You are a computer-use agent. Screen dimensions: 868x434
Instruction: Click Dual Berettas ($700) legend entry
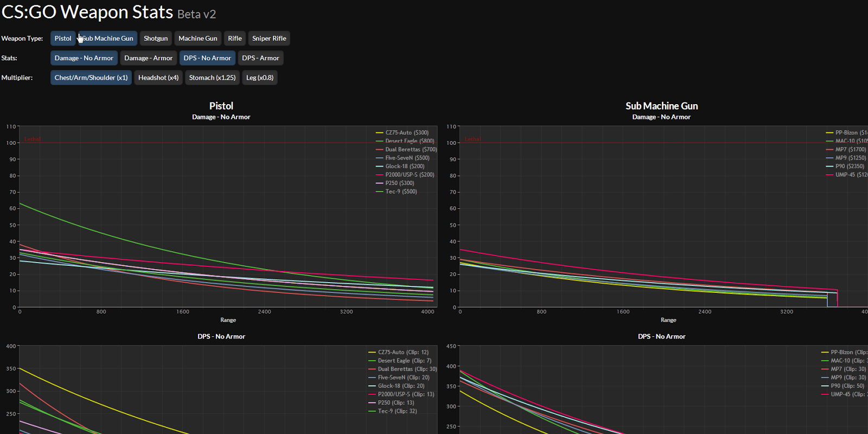click(406, 149)
